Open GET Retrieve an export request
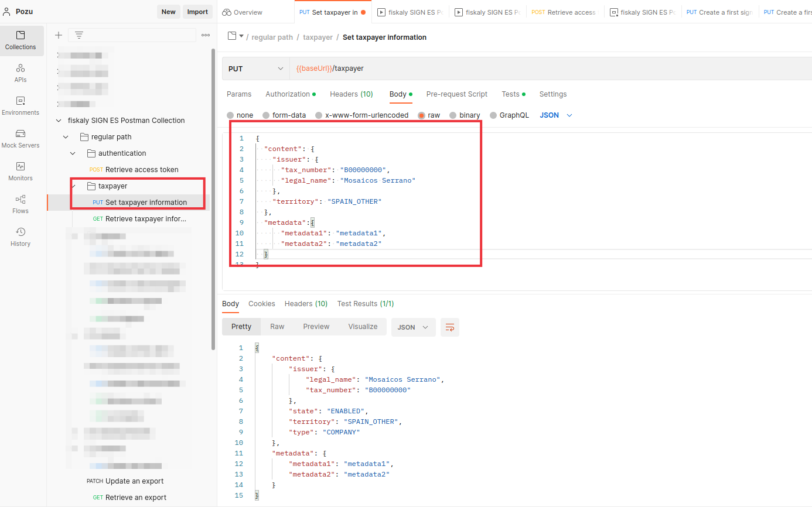Viewport: 812px width, 507px height. click(x=129, y=498)
